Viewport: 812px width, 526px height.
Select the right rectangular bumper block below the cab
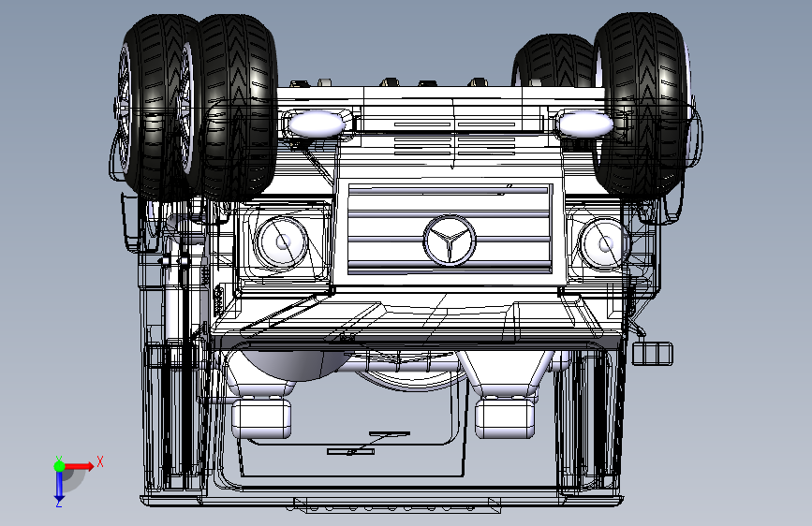tap(505, 418)
